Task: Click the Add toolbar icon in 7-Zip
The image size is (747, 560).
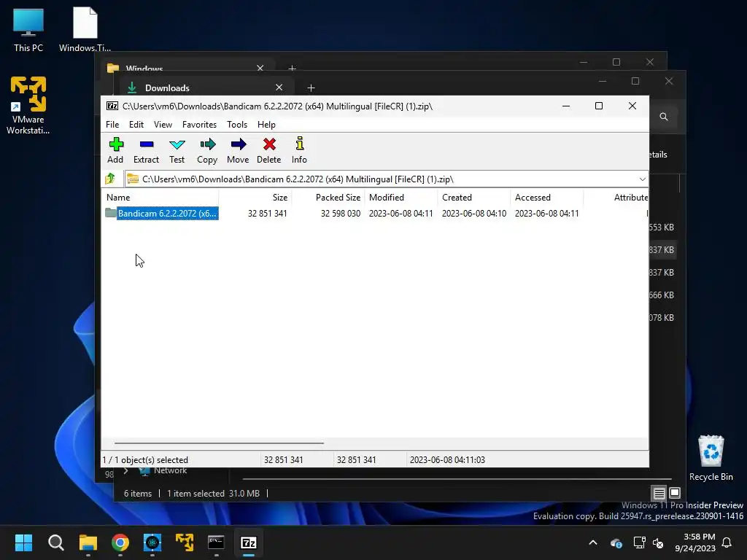Action: click(x=115, y=150)
